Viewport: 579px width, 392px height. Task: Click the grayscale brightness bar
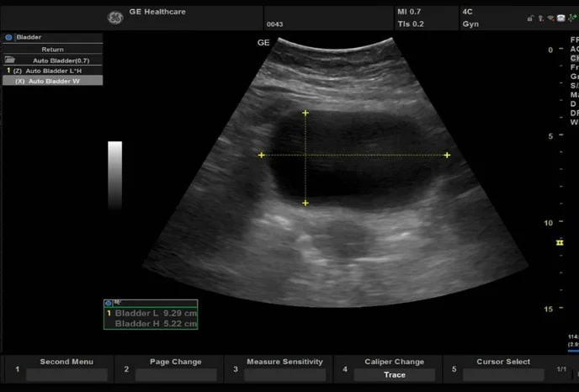click(114, 174)
